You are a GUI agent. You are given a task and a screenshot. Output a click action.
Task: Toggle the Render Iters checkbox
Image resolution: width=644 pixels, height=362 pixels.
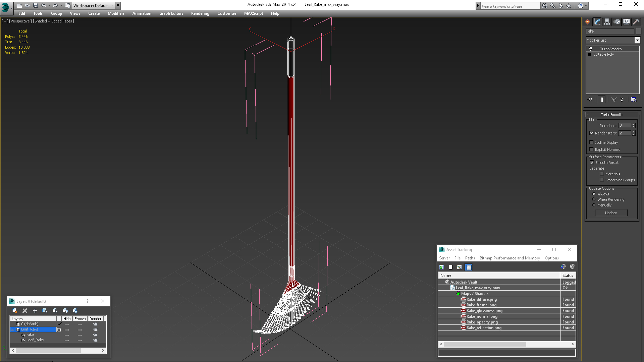[592, 133]
